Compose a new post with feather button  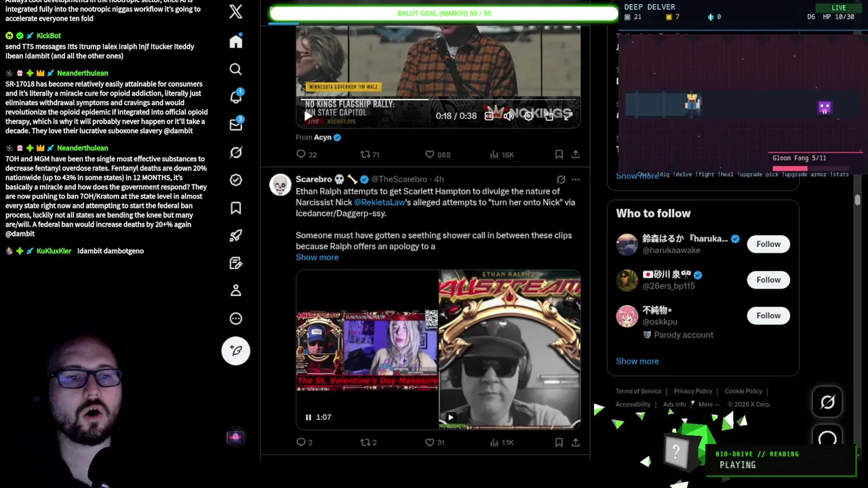(235, 350)
